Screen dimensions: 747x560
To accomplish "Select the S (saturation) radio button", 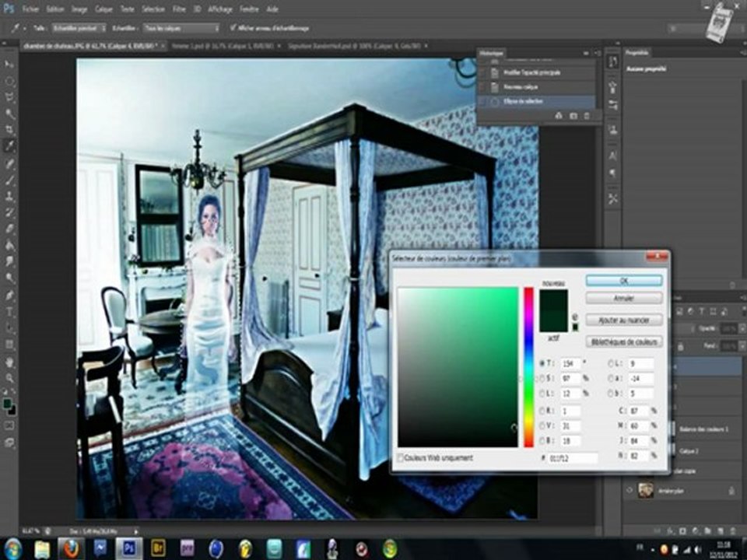I will 542,379.
